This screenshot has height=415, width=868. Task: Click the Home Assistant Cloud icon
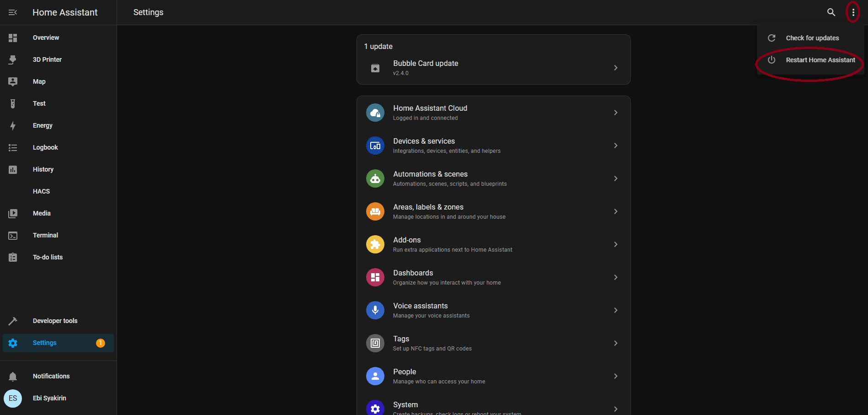tap(375, 113)
